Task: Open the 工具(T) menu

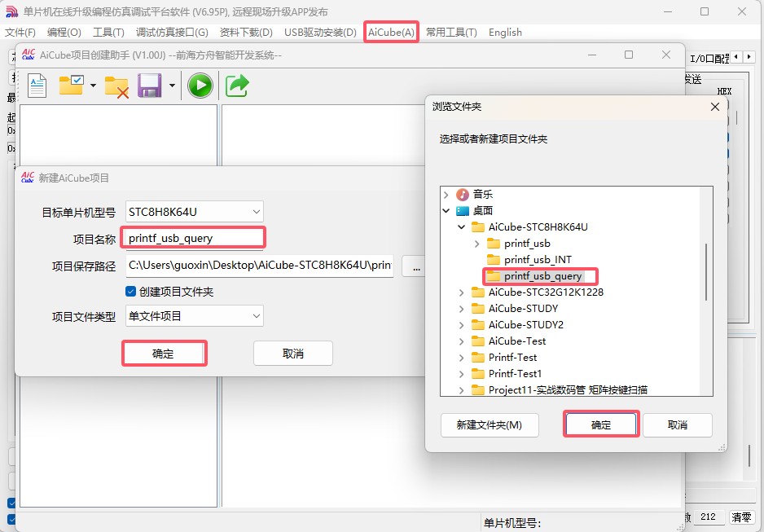Action: (x=108, y=32)
